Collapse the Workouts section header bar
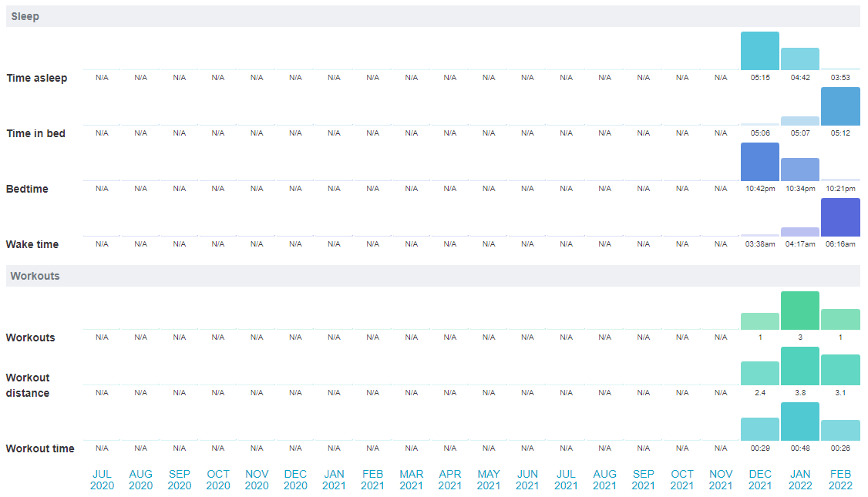Screen dimensions: 868x497 pos(432,276)
